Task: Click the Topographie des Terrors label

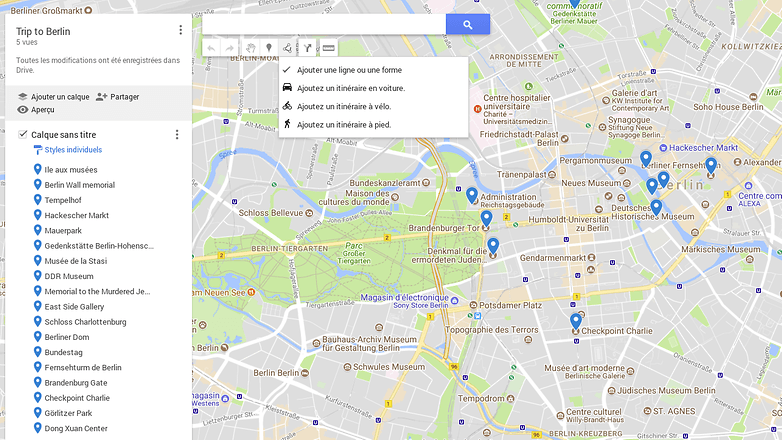Action: [491, 330]
